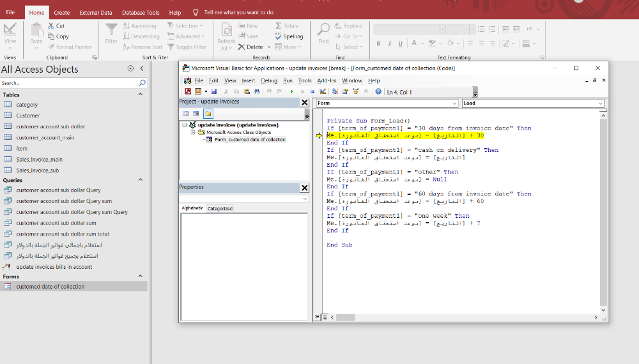The width and height of the screenshot is (639, 364).
Task: Click the Save icon in VBA toolbar
Action: (214, 91)
